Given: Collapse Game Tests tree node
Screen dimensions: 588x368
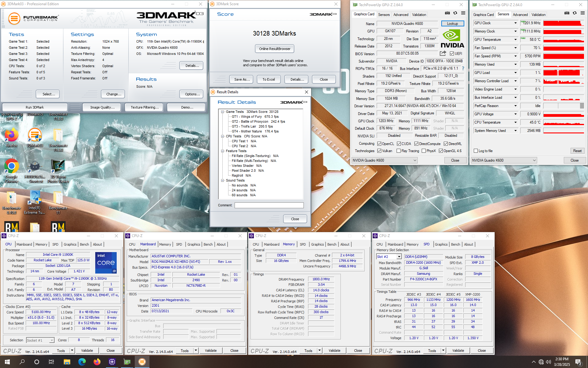Looking at the screenshot, I should 223,112.
